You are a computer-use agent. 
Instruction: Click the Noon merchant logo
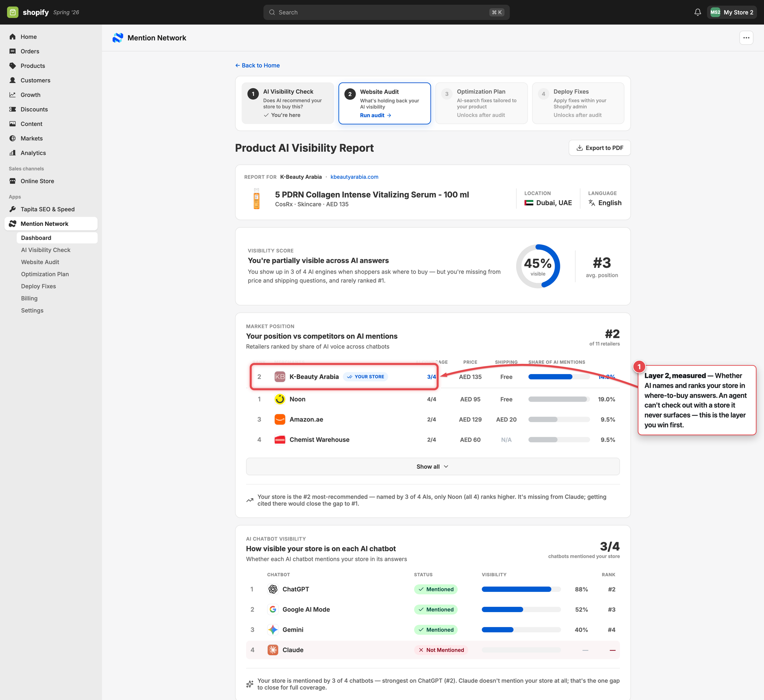[x=280, y=399]
